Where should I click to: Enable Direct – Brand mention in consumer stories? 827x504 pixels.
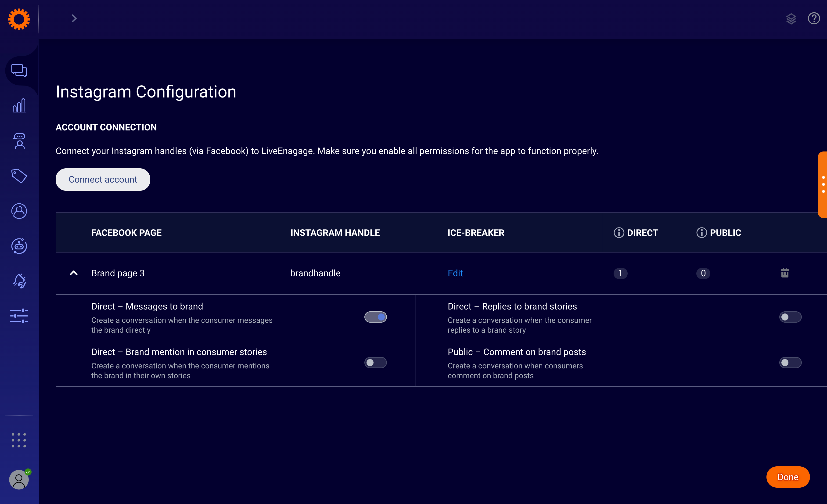(376, 362)
